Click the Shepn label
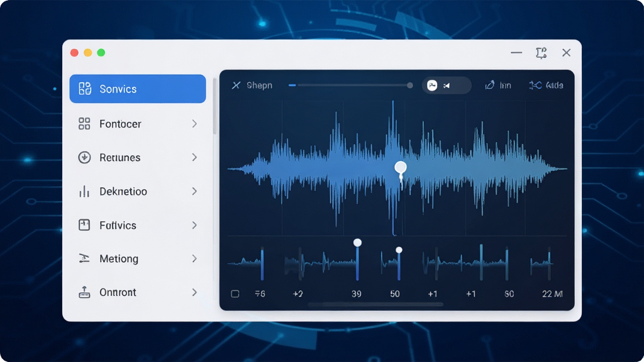 pyautogui.click(x=259, y=85)
